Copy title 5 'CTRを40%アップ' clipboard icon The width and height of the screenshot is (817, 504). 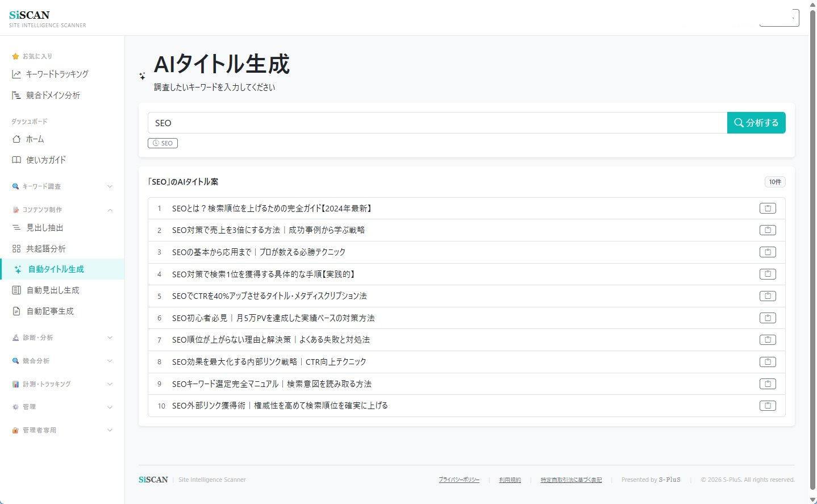click(x=768, y=296)
